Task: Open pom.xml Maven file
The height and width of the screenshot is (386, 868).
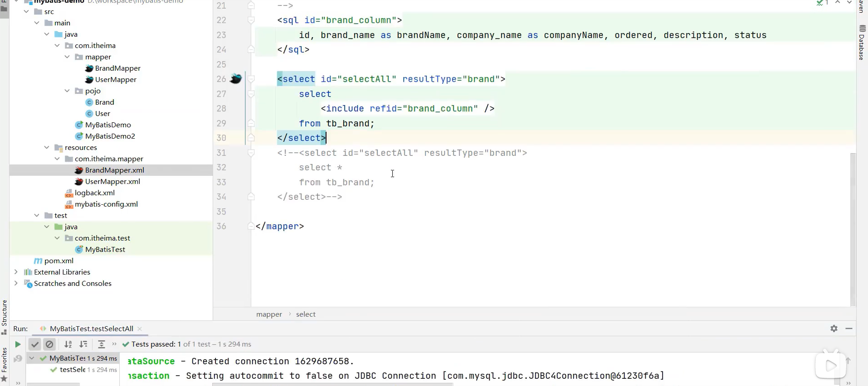Action: [x=59, y=261]
